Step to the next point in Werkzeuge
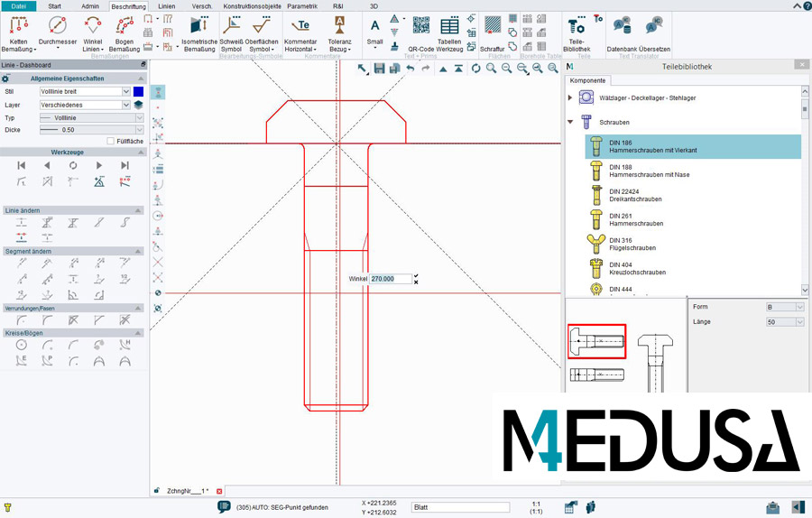The width and height of the screenshot is (812, 518). tap(99, 165)
